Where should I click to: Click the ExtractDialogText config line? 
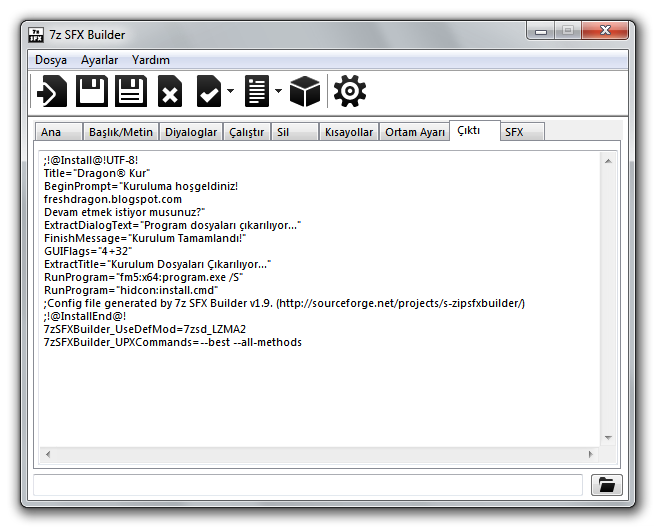[172, 225]
